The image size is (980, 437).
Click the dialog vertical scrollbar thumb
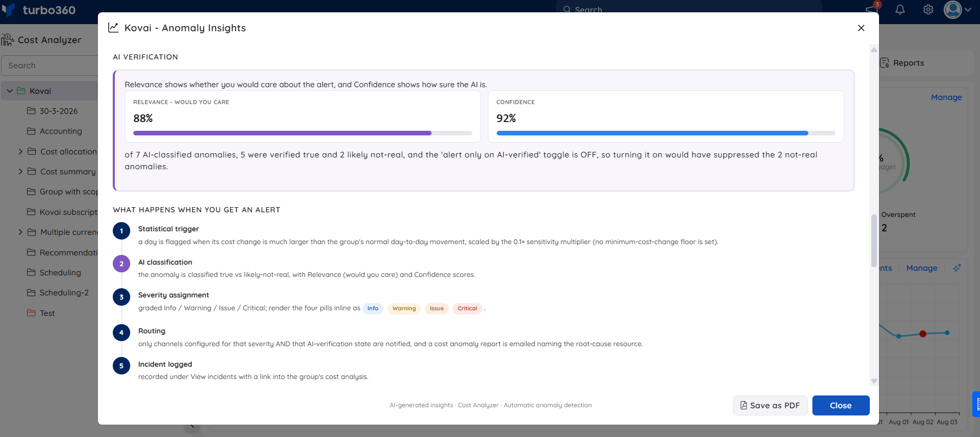click(x=874, y=241)
